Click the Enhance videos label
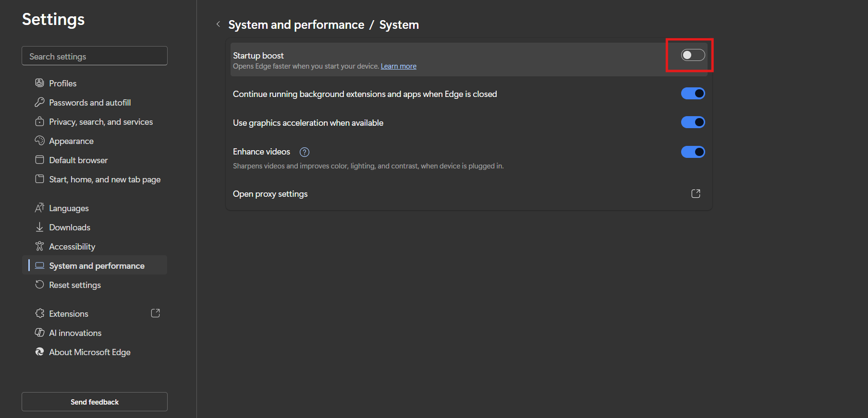 click(261, 152)
